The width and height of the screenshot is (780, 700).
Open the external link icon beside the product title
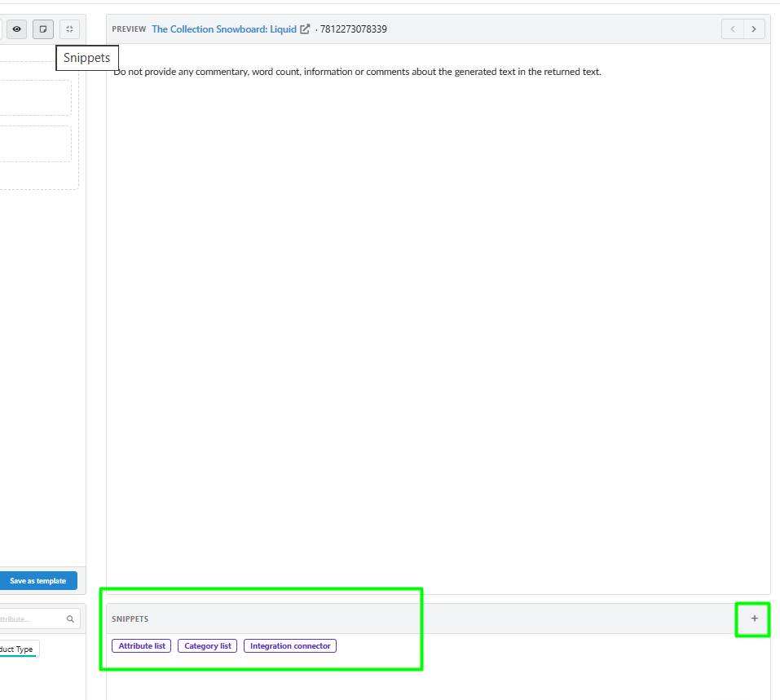[x=305, y=29]
